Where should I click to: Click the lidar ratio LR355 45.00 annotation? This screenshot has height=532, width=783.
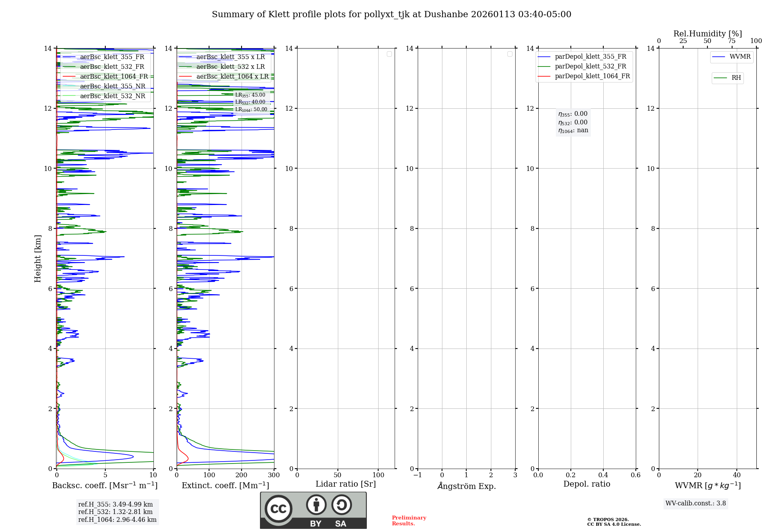[x=250, y=95]
